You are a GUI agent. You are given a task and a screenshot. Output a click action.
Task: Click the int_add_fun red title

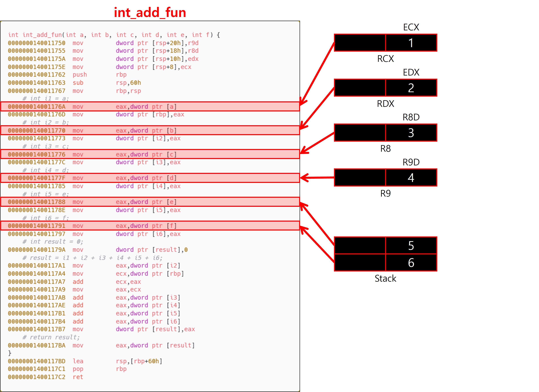[x=150, y=12]
